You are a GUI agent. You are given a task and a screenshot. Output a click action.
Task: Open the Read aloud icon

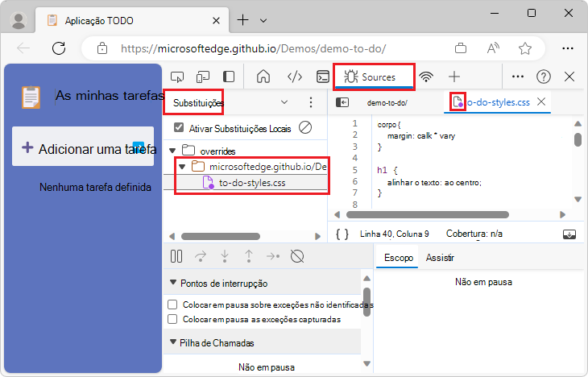(493, 48)
